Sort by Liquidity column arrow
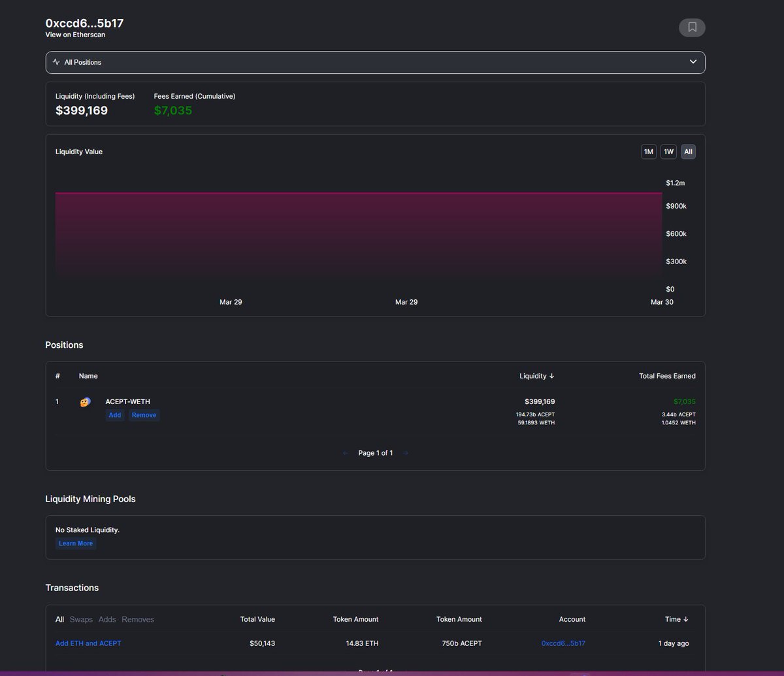The image size is (784, 676). (x=551, y=376)
